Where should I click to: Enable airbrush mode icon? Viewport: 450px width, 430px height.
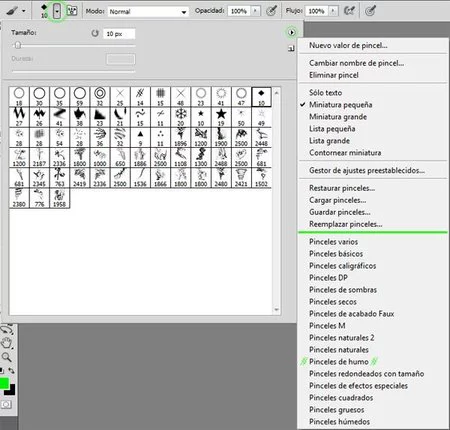click(x=349, y=11)
